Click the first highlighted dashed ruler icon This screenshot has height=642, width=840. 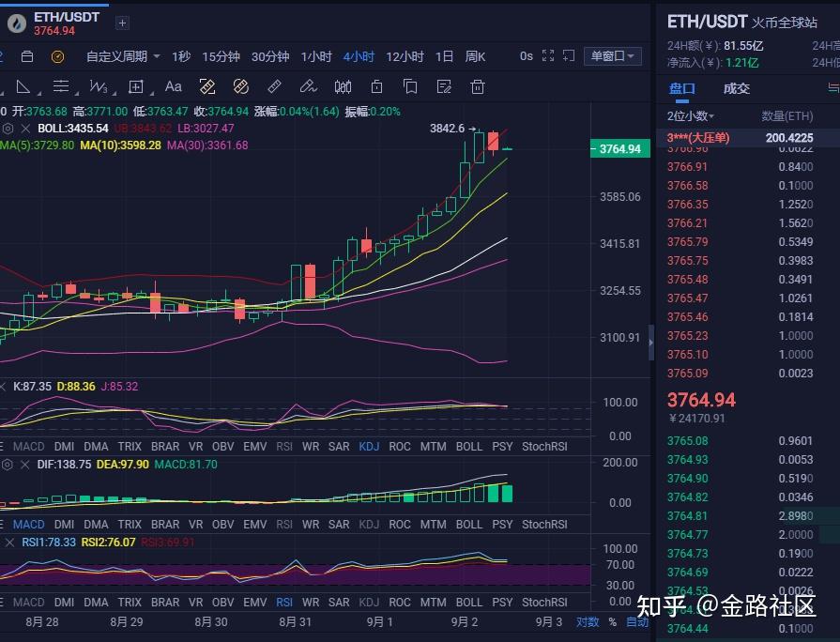207,86
